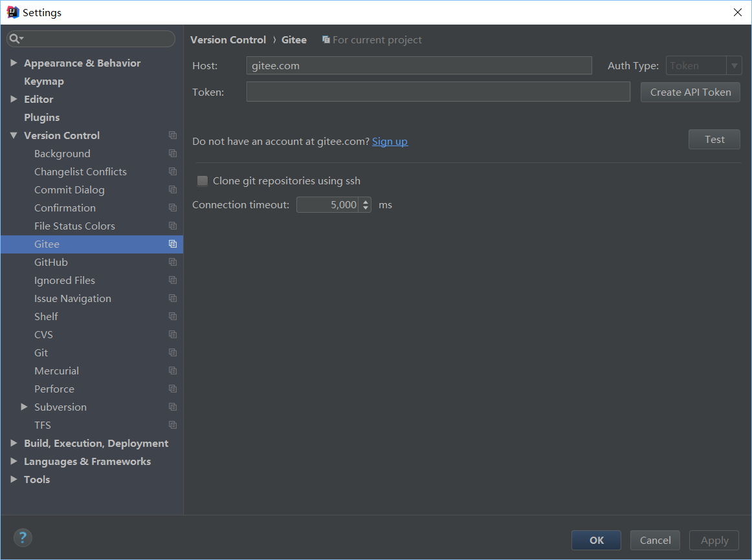The width and height of the screenshot is (752, 560).
Task: Click the Cancel button
Action: pos(655,541)
